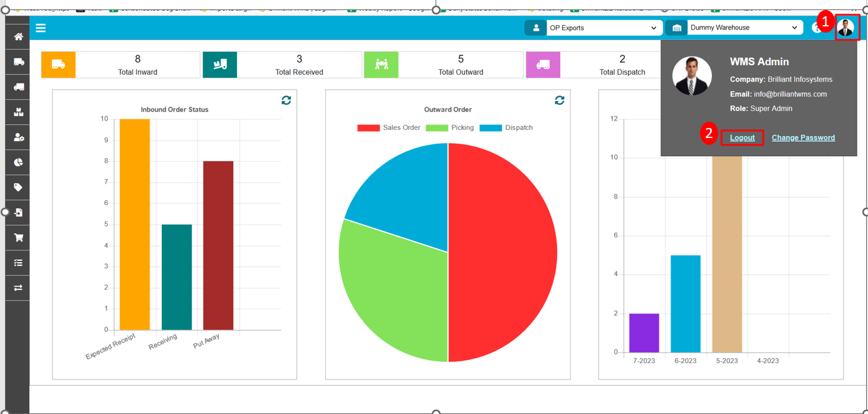
Task: Click the Total Dispatch card label
Action: 622,72
